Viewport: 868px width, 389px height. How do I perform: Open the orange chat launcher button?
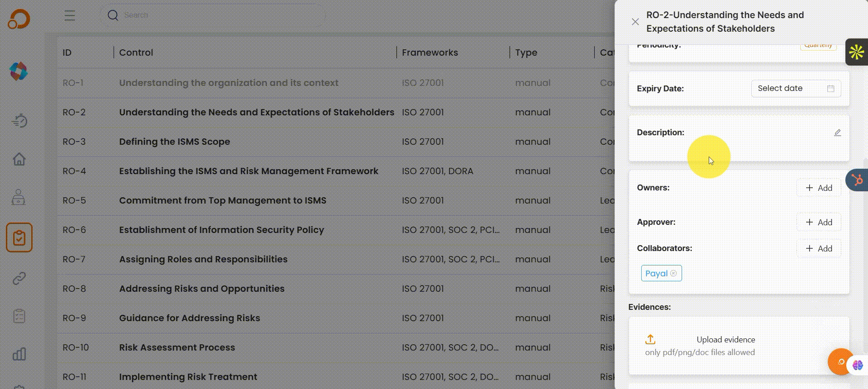(x=839, y=362)
